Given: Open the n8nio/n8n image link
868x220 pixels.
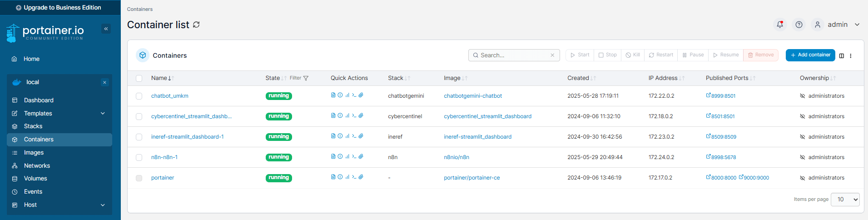Looking at the screenshot, I should coord(456,157).
